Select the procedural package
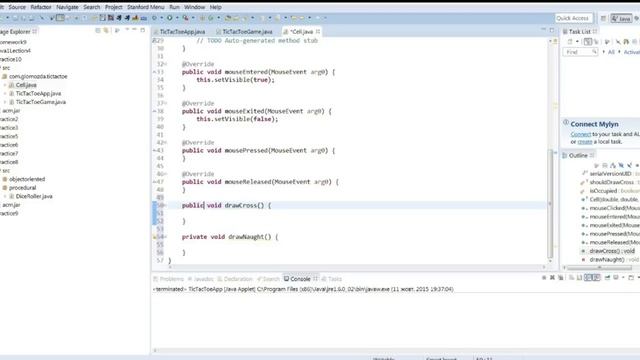This screenshot has width=640, height=360. point(22,188)
